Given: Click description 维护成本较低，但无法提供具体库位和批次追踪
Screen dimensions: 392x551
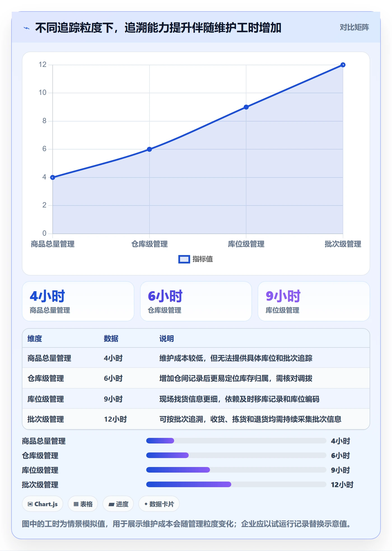Looking at the screenshot, I should click(x=236, y=358).
